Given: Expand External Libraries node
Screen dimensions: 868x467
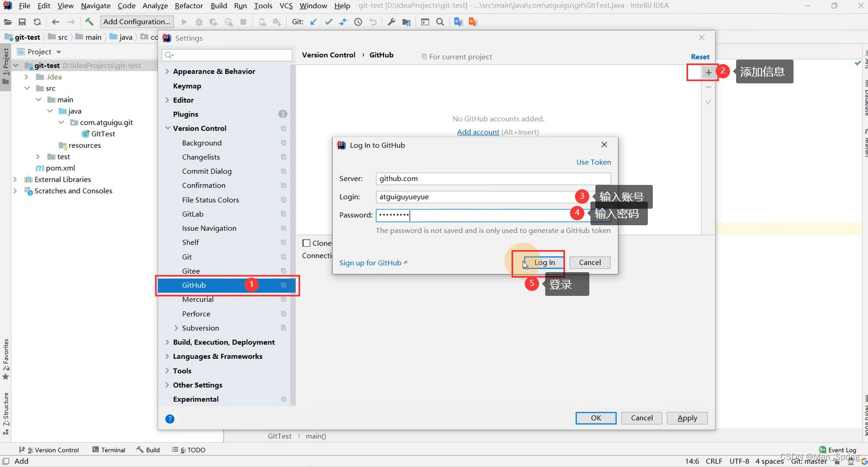Looking at the screenshot, I should [x=15, y=179].
